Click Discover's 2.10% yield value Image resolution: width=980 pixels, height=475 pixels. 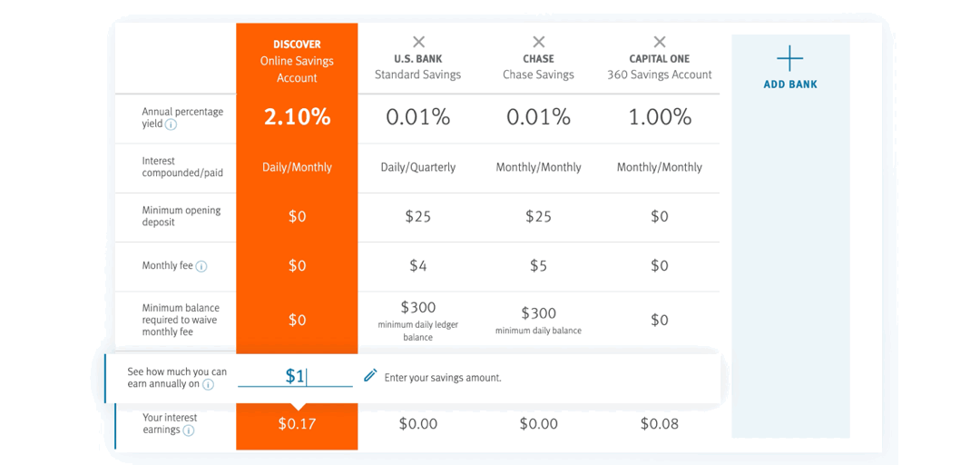(297, 117)
